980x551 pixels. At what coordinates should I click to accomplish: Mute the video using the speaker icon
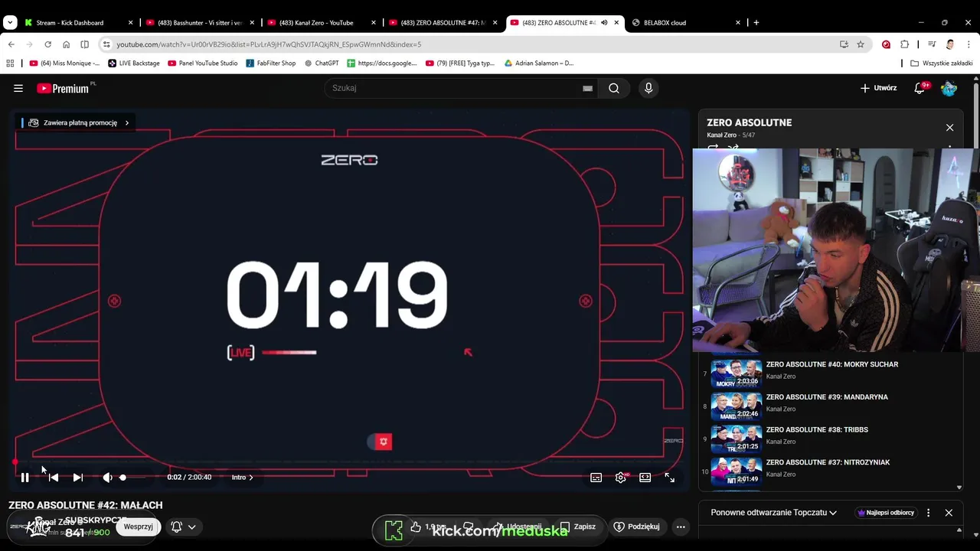pyautogui.click(x=107, y=478)
